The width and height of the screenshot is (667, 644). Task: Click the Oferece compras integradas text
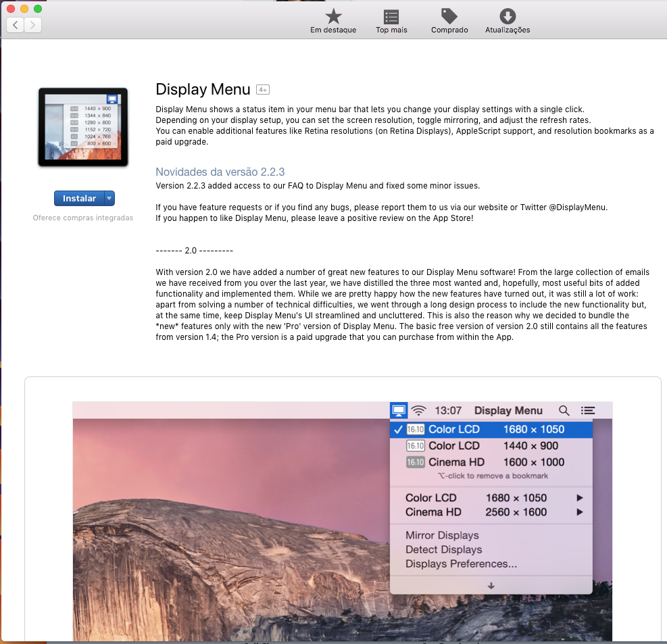click(83, 218)
